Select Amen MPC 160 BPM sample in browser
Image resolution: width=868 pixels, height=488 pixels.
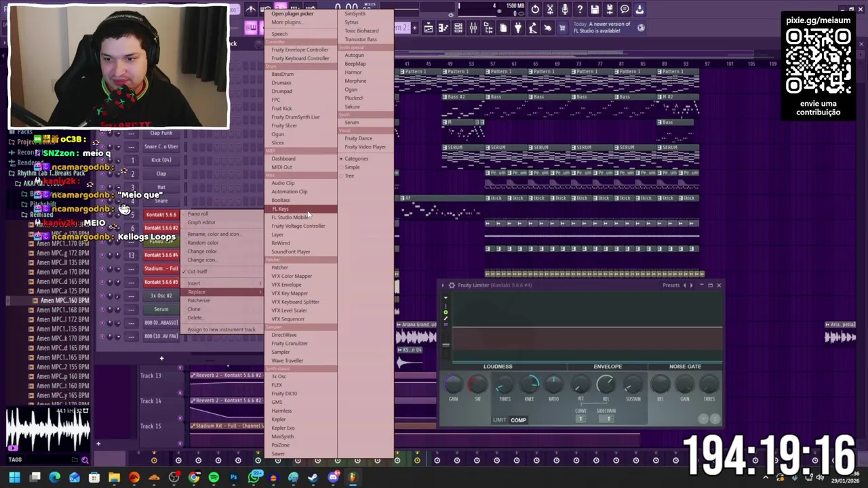(x=64, y=300)
